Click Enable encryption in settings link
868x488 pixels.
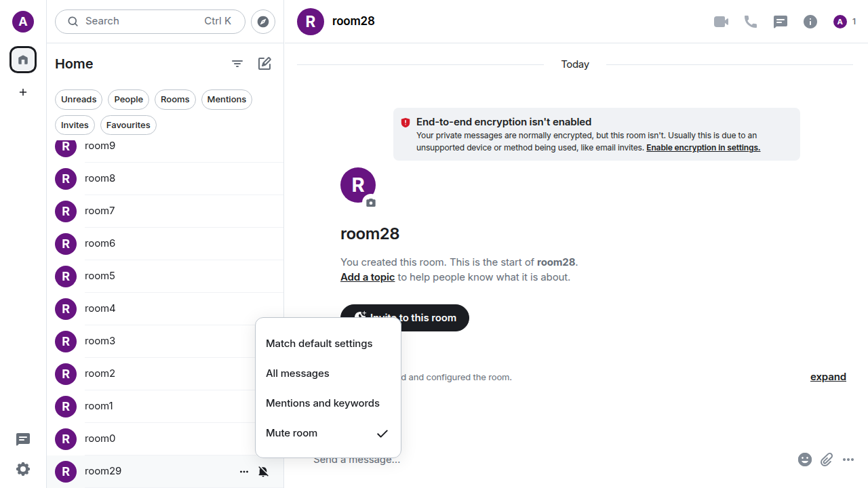tap(703, 148)
